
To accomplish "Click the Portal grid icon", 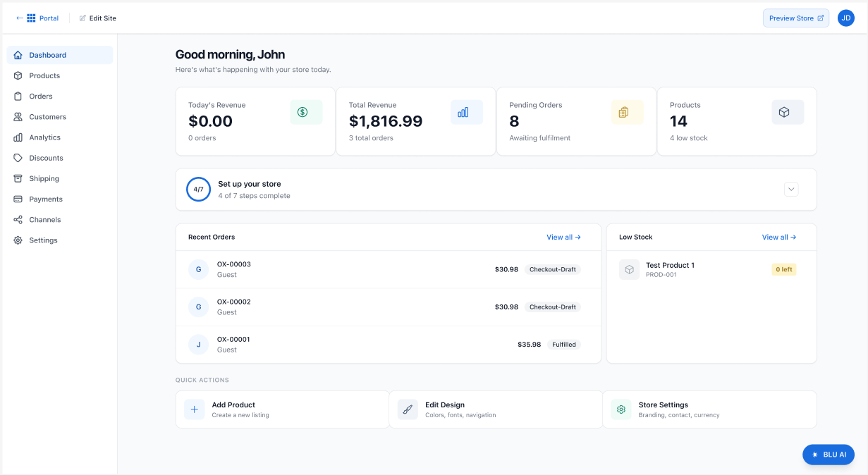I will pos(31,18).
